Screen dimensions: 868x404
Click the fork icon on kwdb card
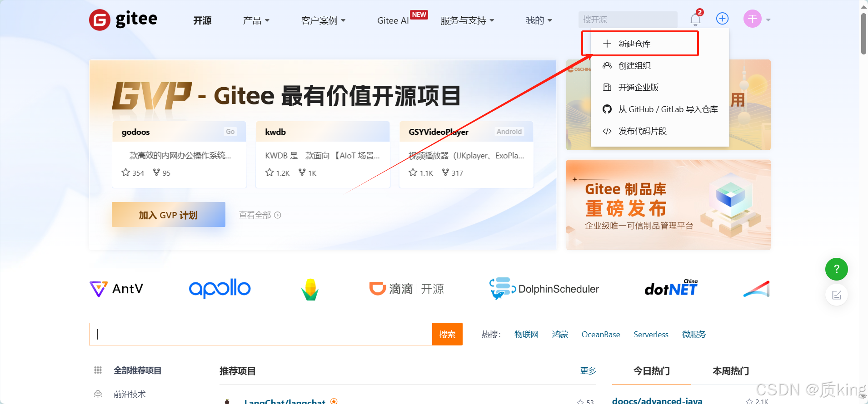coord(302,172)
